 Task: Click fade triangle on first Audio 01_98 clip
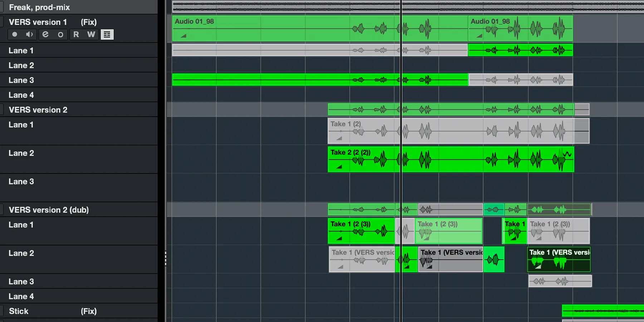pyautogui.click(x=183, y=35)
